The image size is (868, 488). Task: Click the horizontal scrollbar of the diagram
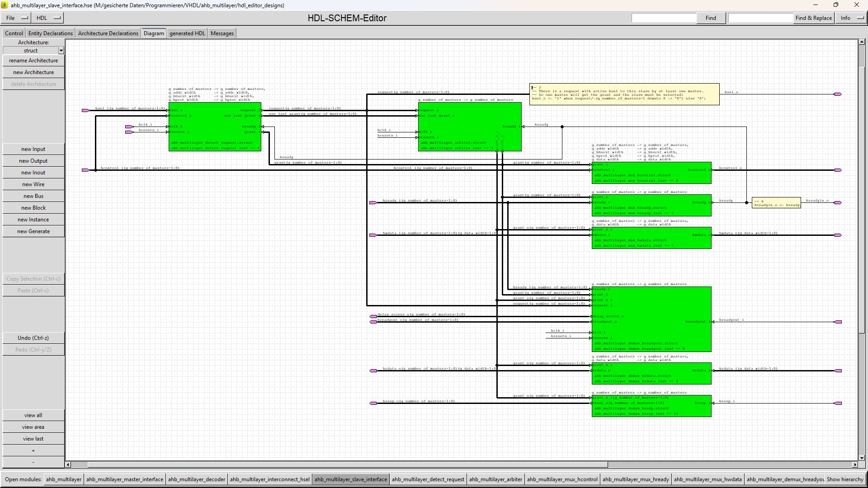[x=347, y=465]
